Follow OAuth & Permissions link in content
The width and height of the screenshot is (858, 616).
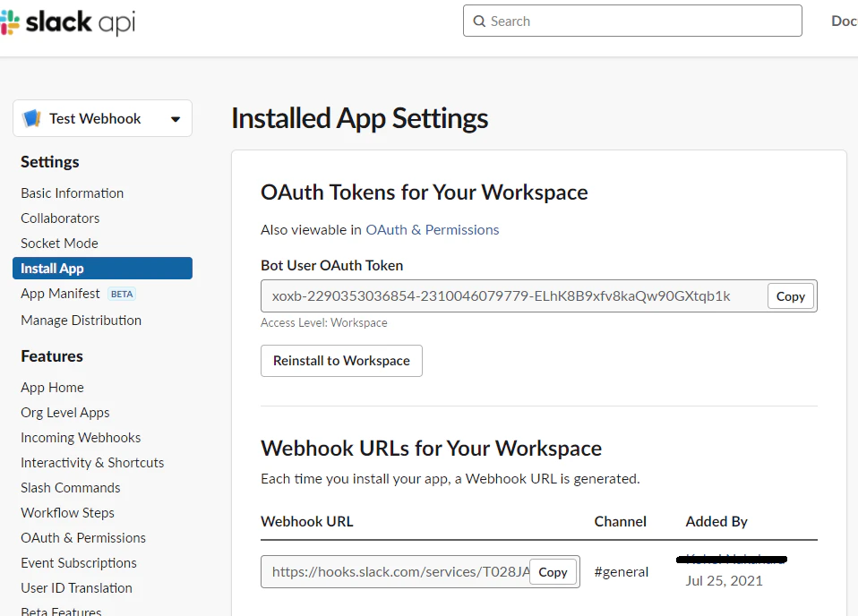coord(433,230)
